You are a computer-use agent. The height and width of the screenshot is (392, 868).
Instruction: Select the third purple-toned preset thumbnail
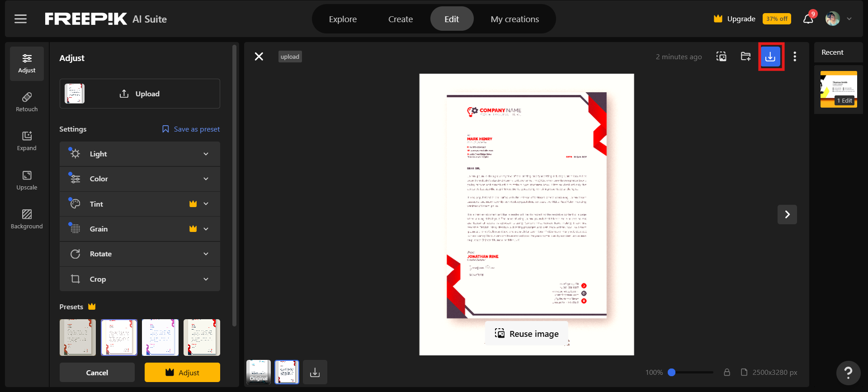click(160, 337)
